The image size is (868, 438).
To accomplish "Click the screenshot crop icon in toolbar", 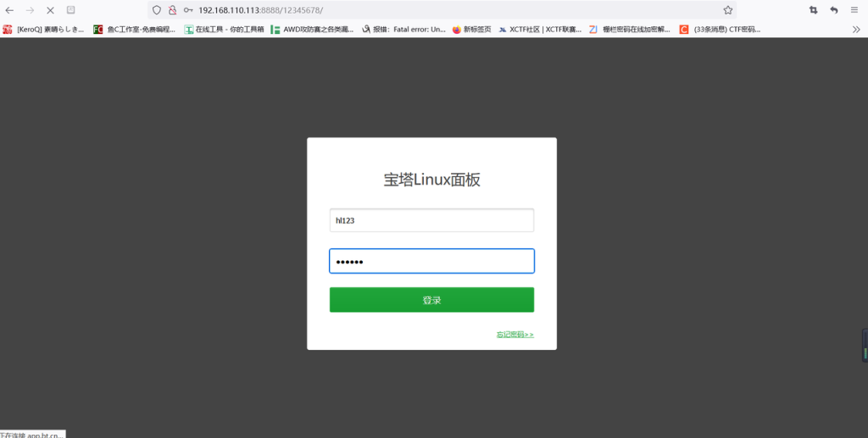I will coord(814,10).
